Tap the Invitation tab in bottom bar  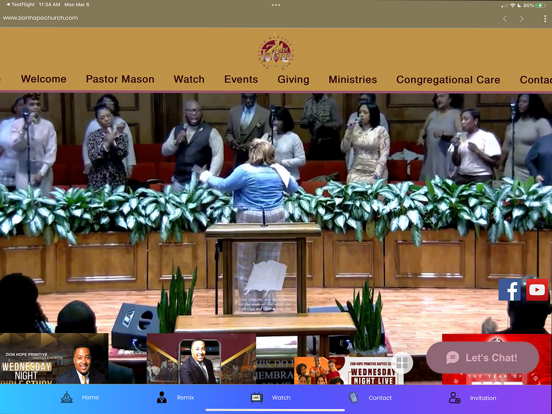coord(472,398)
